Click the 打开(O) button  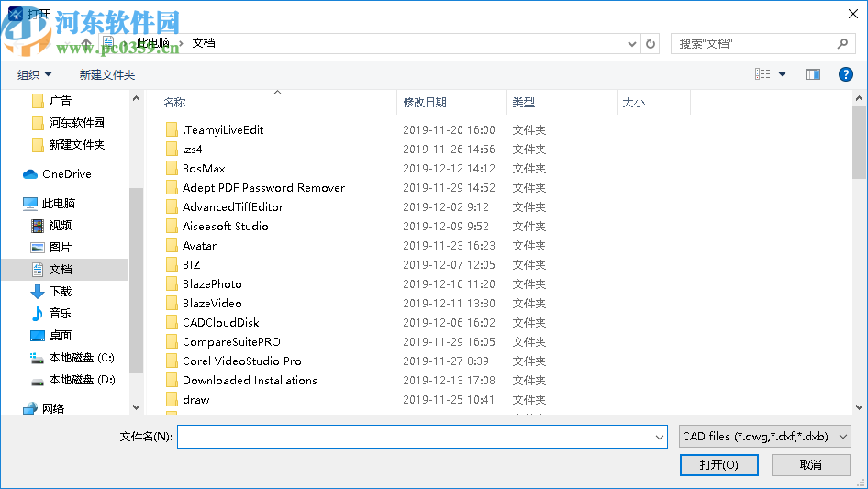[718, 464]
